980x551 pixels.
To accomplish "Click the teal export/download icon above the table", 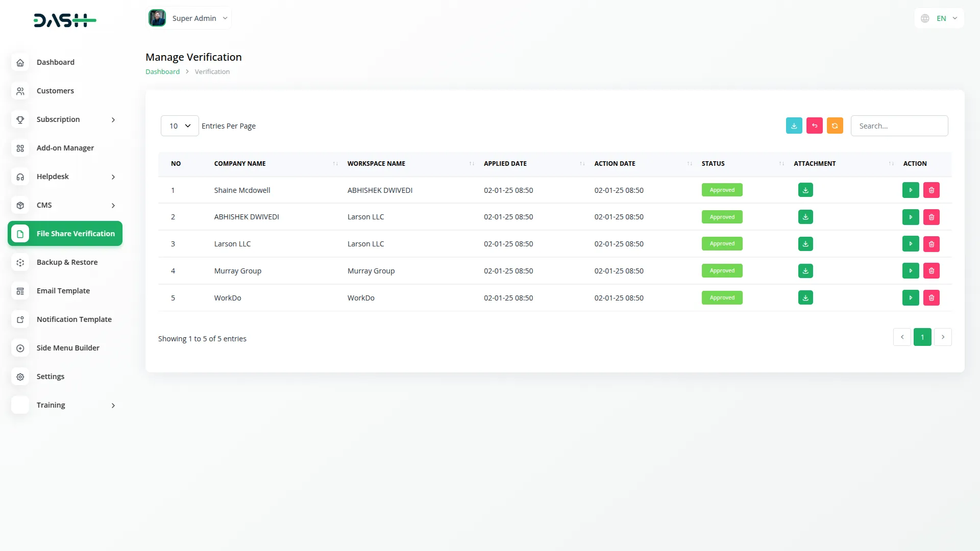I will (x=794, y=126).
